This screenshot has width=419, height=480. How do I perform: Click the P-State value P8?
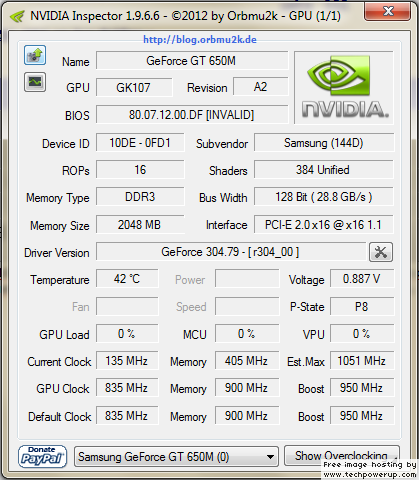362,306
